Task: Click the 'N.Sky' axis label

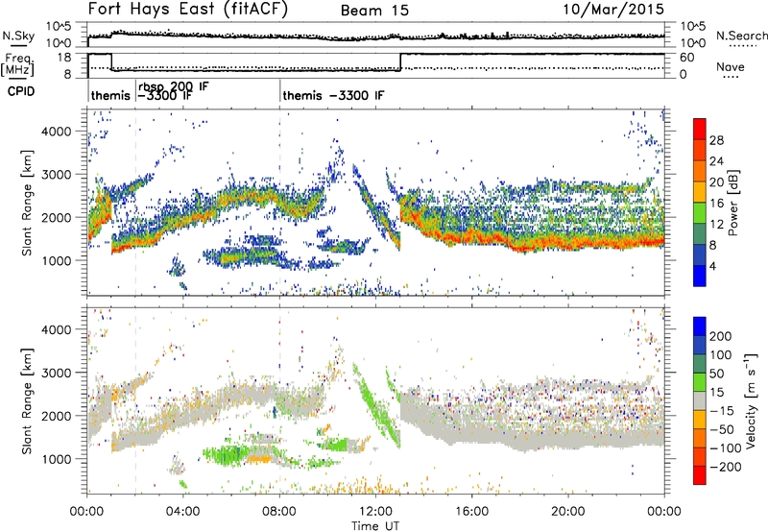Action: click(x=18, y=36)
